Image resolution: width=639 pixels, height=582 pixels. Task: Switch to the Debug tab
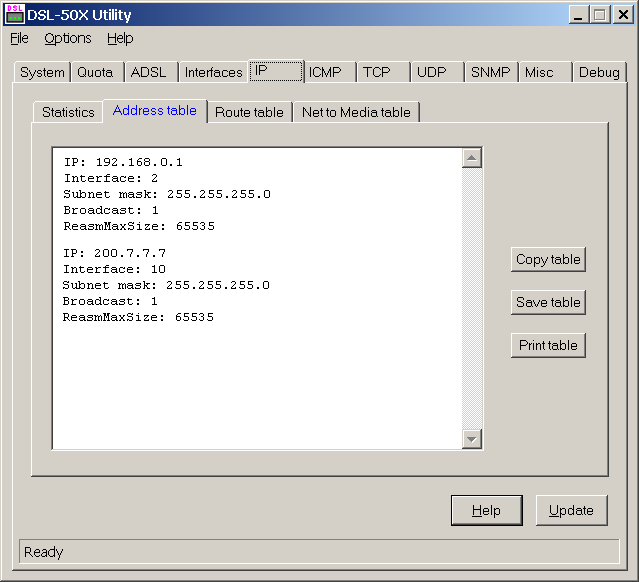point(599,73)
